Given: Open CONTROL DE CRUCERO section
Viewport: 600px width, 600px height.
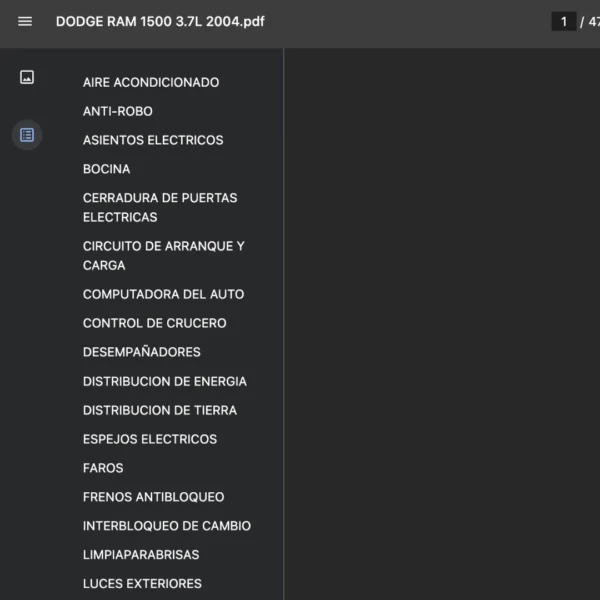Looking at the screenshot, I should (155, 323).
